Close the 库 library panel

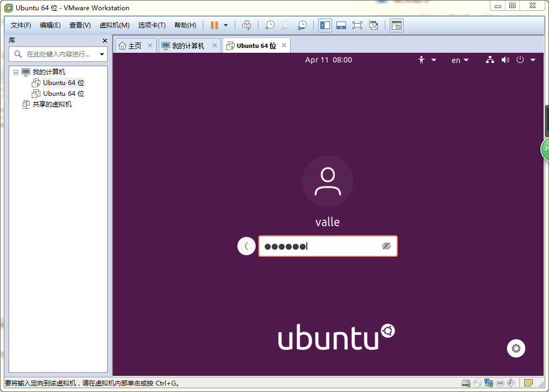(x=105, y=40)
